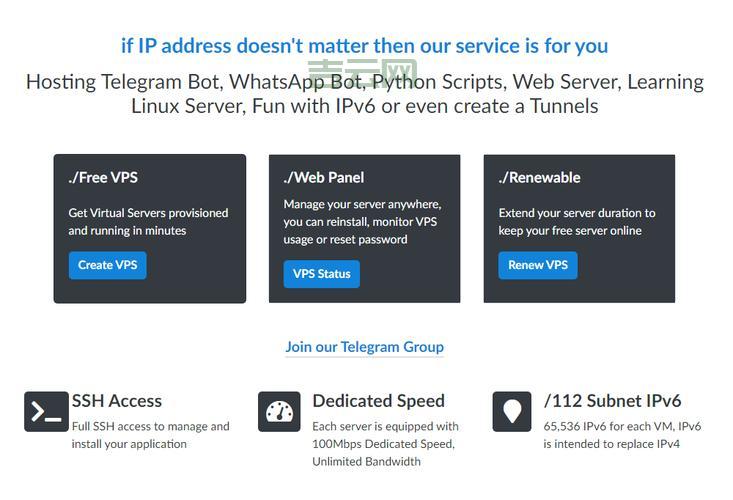Screen dimensions: 733x500
Task: Click the blue IP address headline
Action: point(364,46)
